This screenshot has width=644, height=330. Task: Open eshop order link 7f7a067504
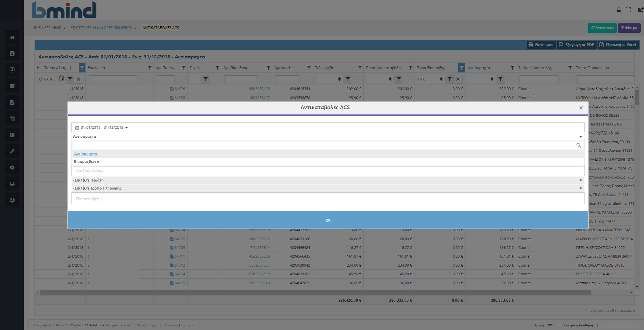260,248
